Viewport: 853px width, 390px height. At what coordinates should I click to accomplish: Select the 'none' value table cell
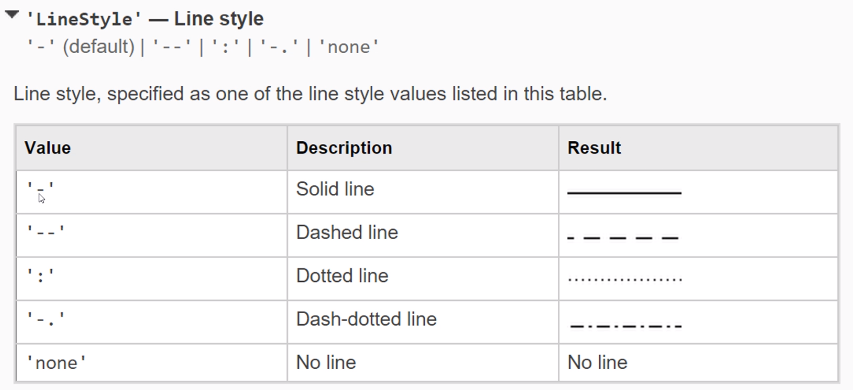click(151, 363)
